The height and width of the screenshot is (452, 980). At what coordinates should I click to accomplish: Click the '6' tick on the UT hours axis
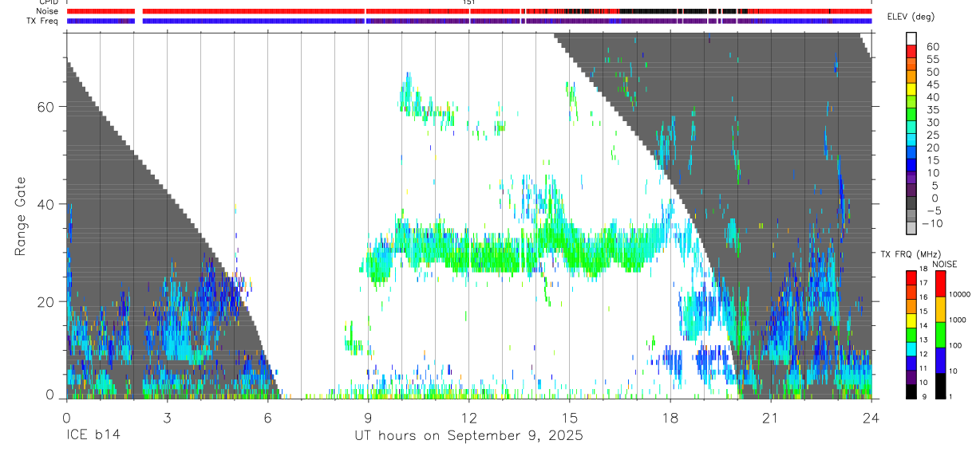pos(267,417)
